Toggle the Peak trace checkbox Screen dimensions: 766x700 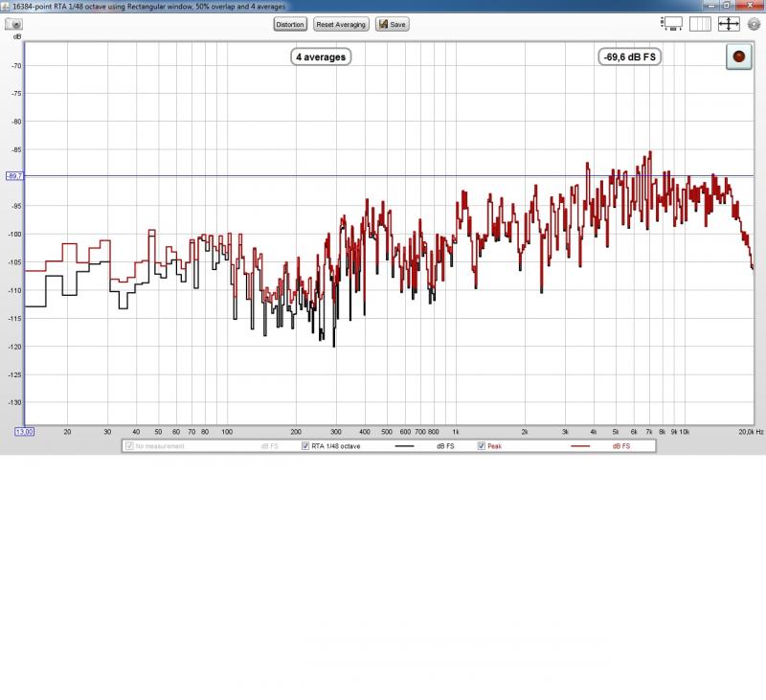[482, 446]
